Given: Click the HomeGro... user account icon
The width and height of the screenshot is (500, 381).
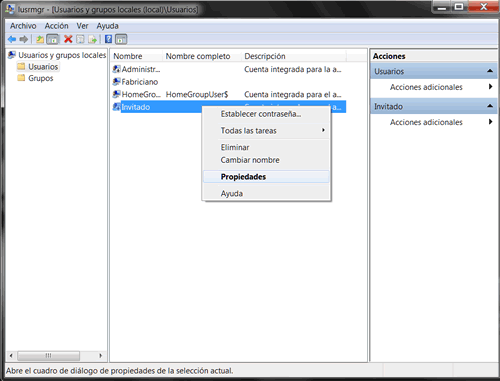Looking at the screenshot, I should pos(117,94).
